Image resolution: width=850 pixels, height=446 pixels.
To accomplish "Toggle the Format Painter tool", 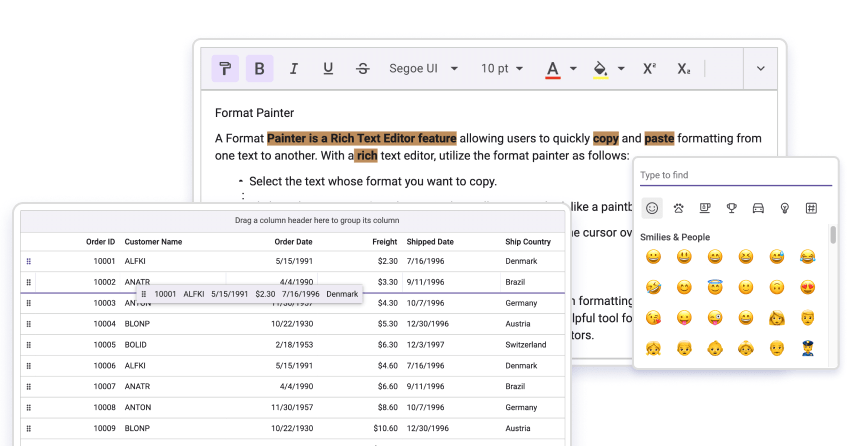I will coord(225,68).
